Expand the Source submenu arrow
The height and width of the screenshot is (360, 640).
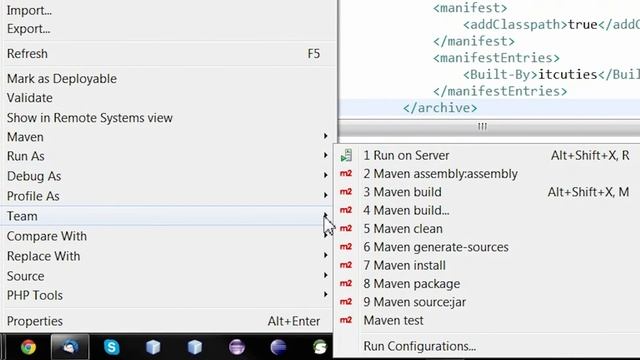pos(325,276)
